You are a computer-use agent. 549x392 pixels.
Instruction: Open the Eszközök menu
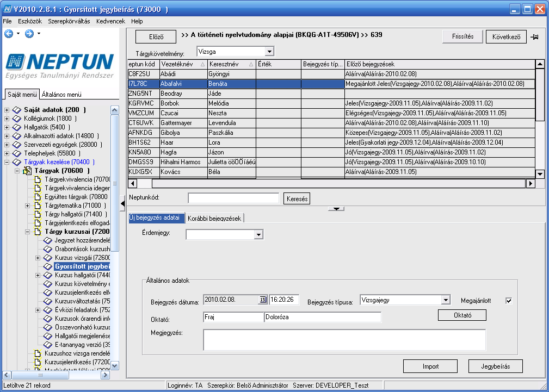(30, 21)
